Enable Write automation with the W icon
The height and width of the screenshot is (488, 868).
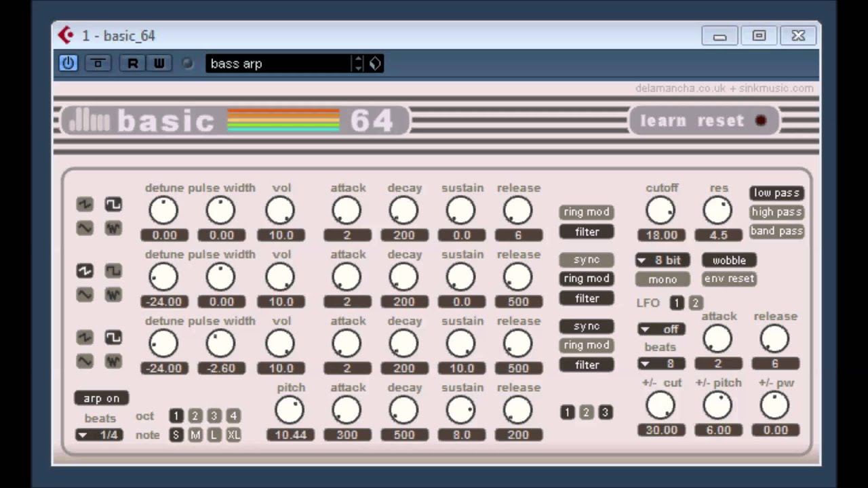[159, 63]
